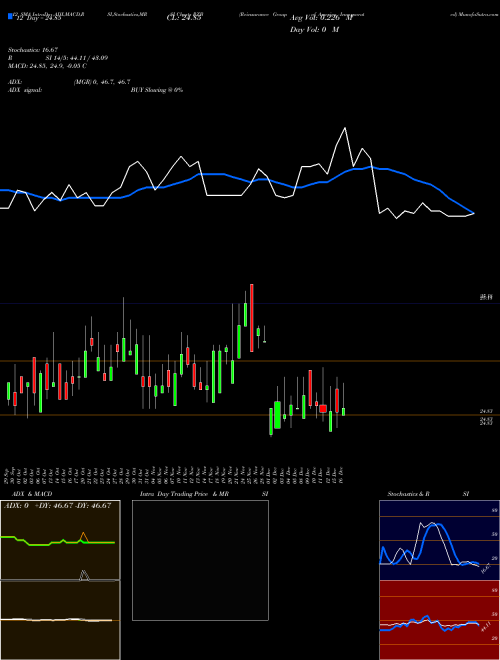The height and width of the screenshot is (660, 500).
Task: Click the last date label on the x-axis
Action: [x=343, y=475]
